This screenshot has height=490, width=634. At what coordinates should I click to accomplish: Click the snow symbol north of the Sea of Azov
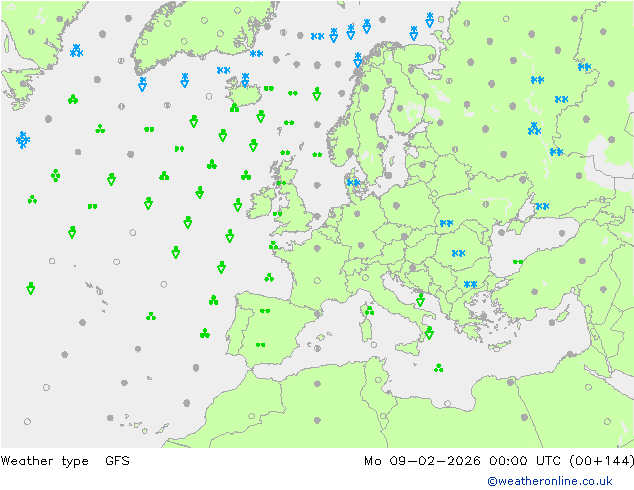[x=542, y=206]
